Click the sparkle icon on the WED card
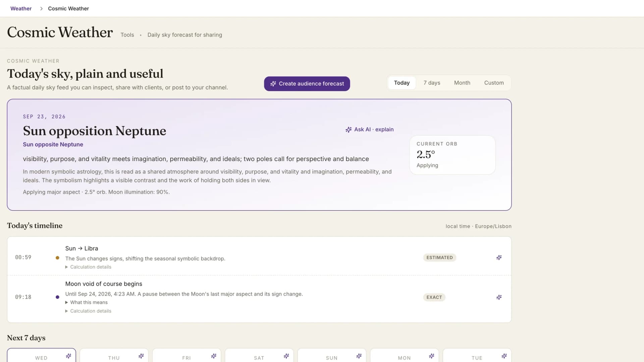The height and width of the screenshot is (362, 644). coord(68,356)
